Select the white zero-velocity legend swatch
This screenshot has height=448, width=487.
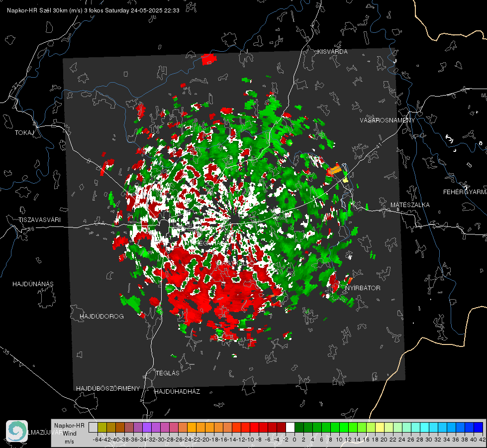pos(290,427)
